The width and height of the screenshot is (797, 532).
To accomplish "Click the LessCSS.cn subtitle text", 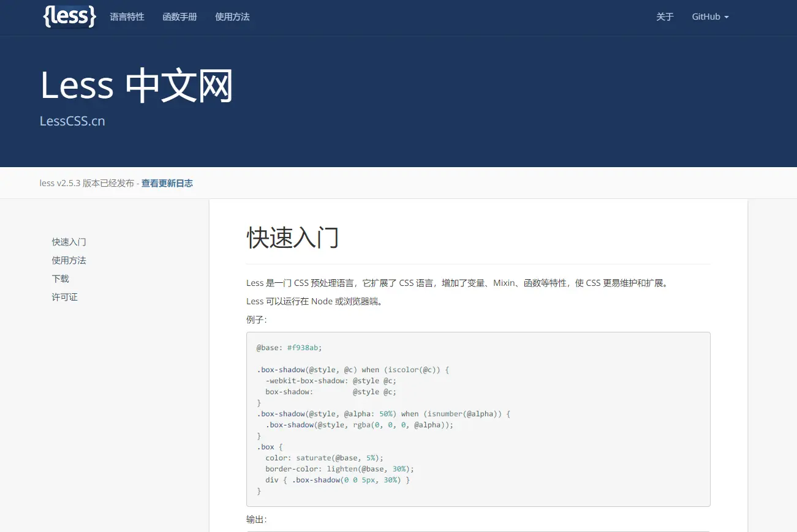I will [x=72, y=121].
